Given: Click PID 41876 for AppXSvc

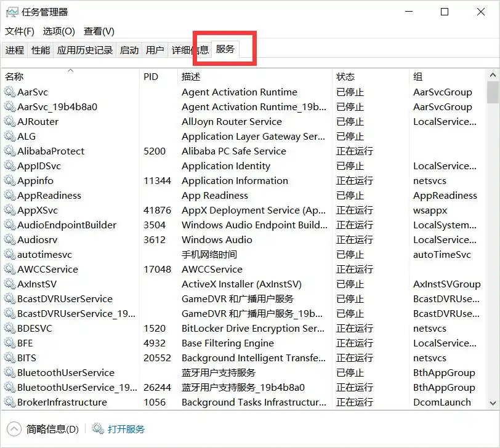Looking at the screenshot, I should (157, 210).
